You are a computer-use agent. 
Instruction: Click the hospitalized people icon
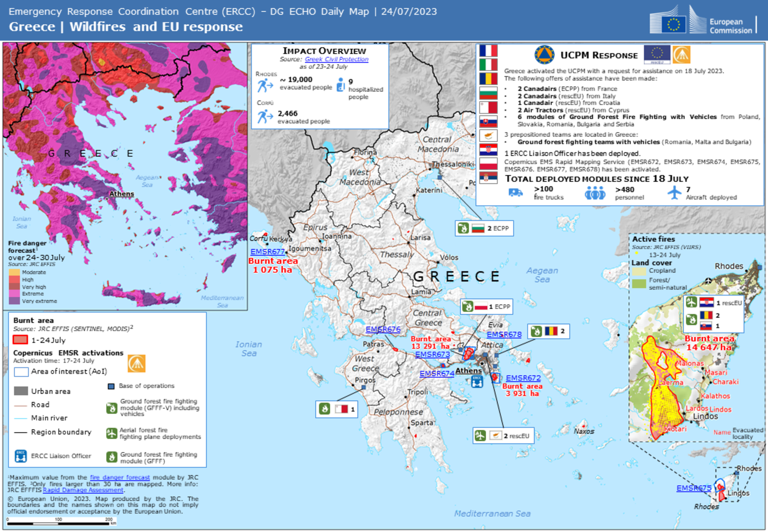click(341, 85)
